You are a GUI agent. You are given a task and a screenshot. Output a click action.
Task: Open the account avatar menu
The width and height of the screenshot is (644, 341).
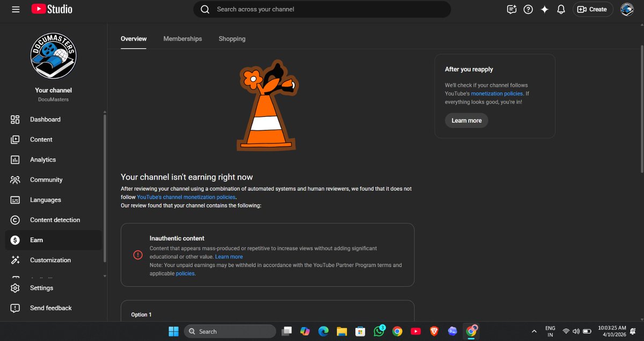(x=627, y=9)
